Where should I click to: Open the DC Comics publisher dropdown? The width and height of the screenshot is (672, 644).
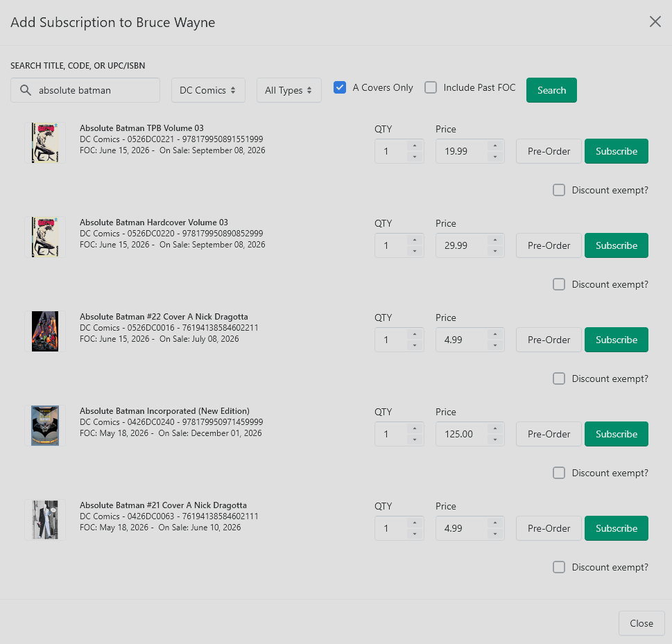tap(208, 90)
